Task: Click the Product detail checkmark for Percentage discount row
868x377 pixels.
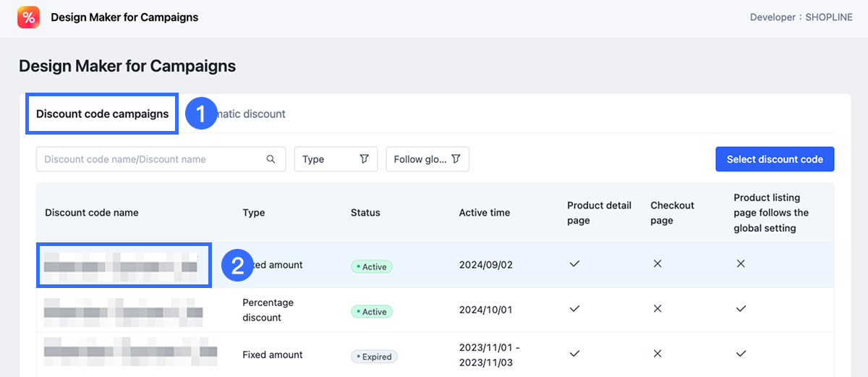Action: 574,309
